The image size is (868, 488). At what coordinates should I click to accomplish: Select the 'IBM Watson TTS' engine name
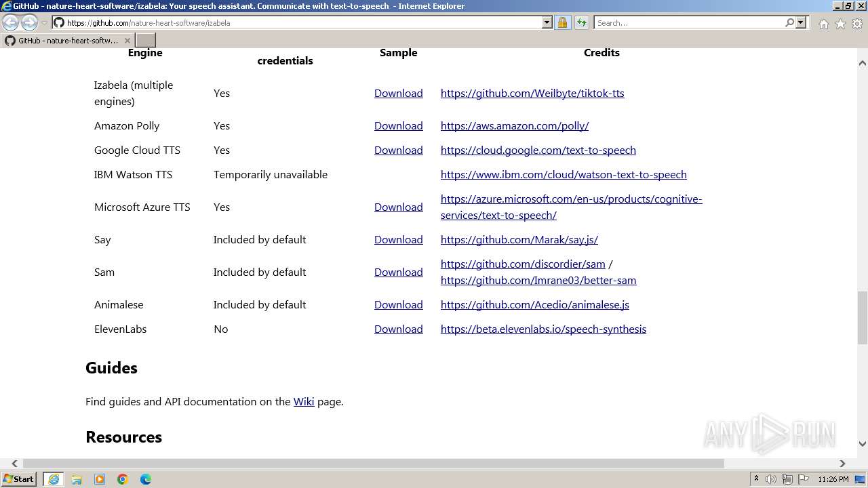click(x=134, y=174)
